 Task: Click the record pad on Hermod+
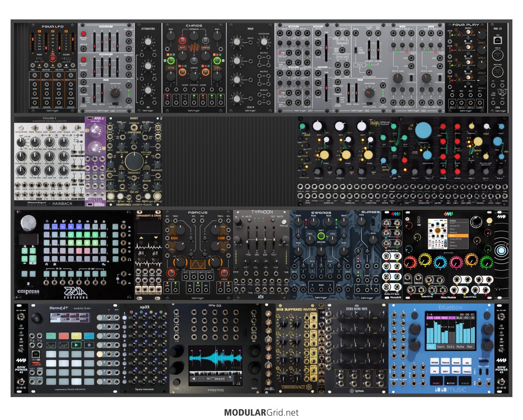click(89, 345)
